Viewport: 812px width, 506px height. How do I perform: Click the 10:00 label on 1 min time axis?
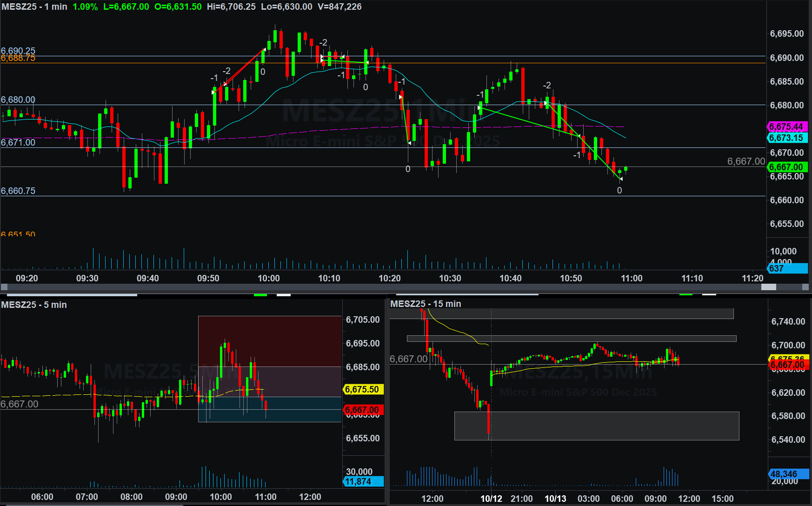[269, 278]
